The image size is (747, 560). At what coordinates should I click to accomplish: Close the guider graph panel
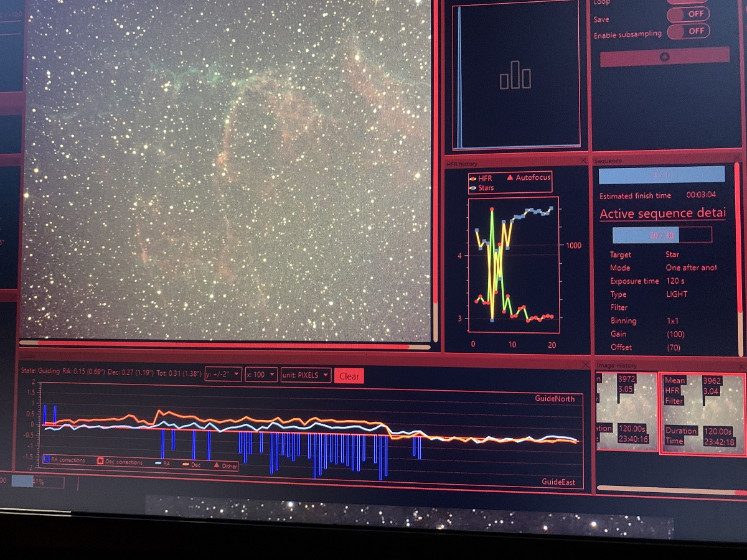pos(585,363)
